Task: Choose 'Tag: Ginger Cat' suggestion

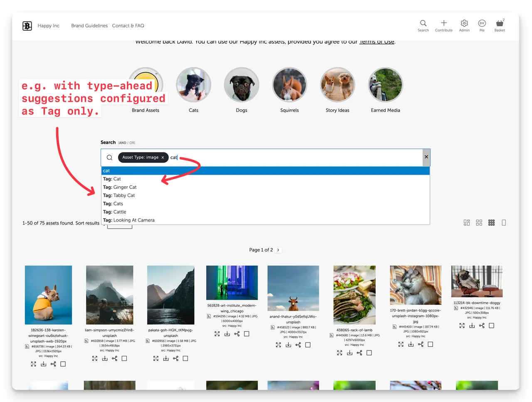Action: pos(120,187)
